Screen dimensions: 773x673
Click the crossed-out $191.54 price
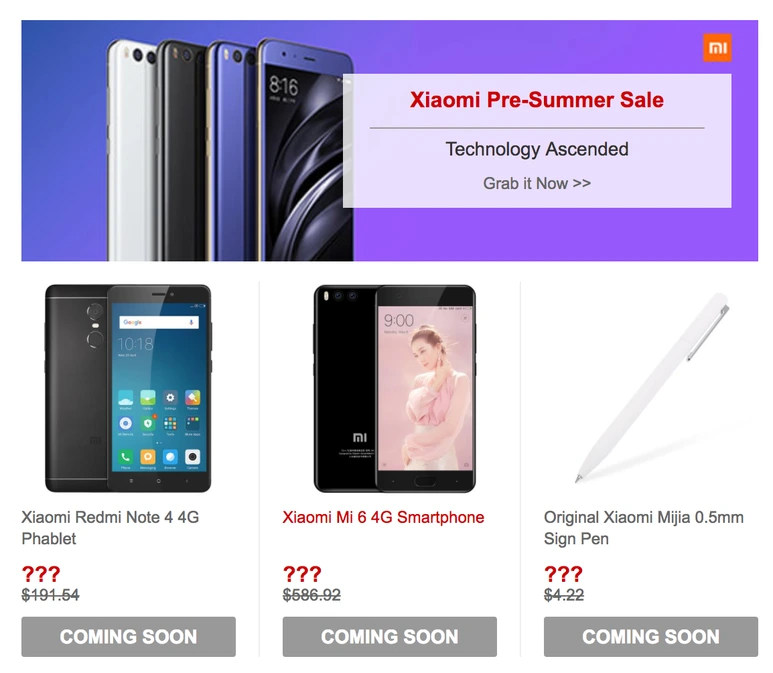click(50, 595)
